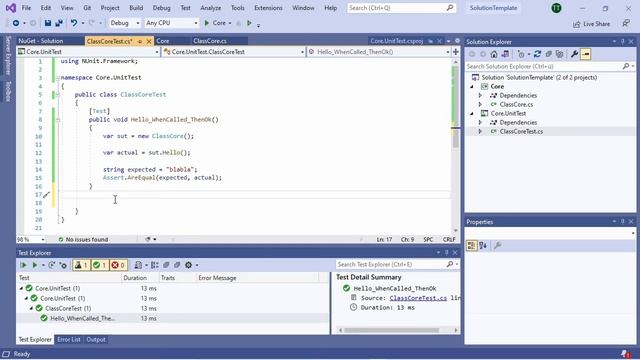Click notifications icon in status bar
640x360 pixels.
pos(625,353)
